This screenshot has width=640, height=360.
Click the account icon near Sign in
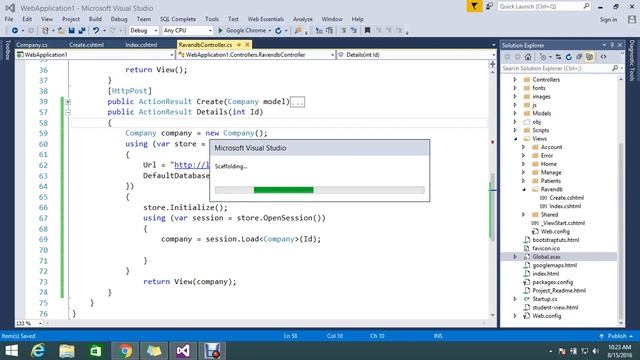[632, 19]
